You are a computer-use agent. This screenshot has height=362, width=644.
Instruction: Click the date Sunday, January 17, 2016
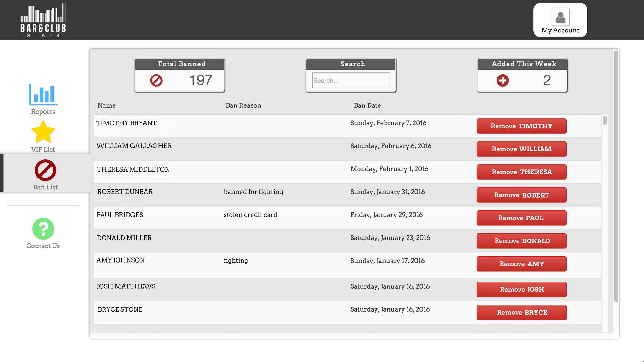[x=387, y=261]
